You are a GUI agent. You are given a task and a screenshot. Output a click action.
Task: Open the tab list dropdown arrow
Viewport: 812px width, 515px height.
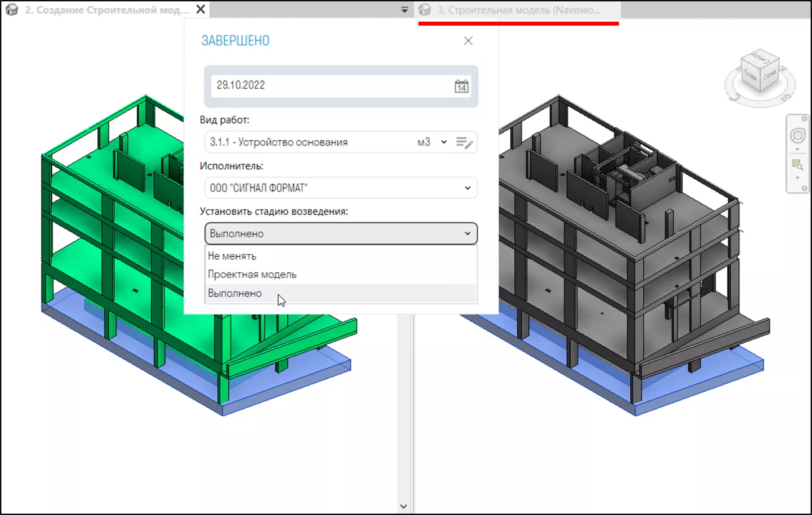coord(405,10)
